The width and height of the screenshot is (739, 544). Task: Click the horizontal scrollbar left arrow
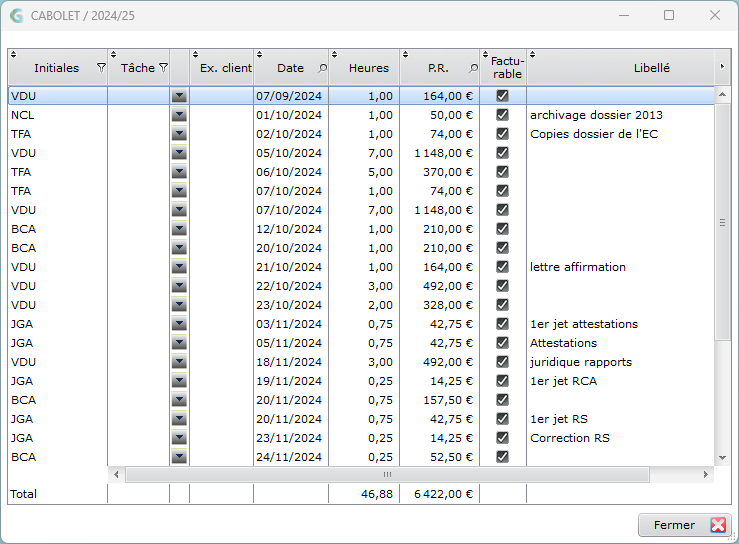(x=116, y=474)
